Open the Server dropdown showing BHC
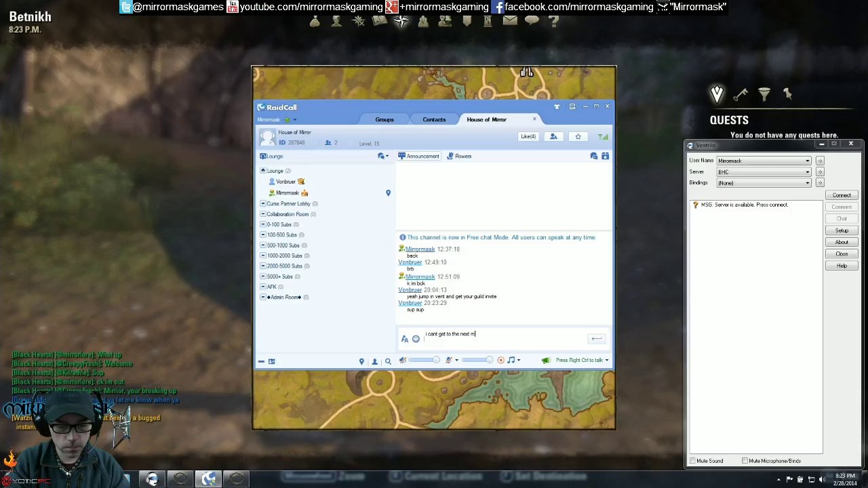This screenshot has height=488, width=868. pyautogui.click(x=807, y=172)
